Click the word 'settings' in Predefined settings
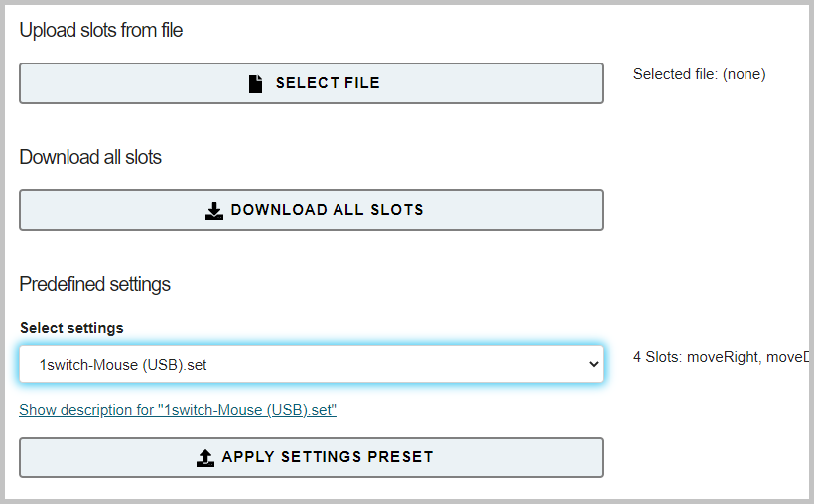The height and width of the screenshot is (504, 814). 140,284
